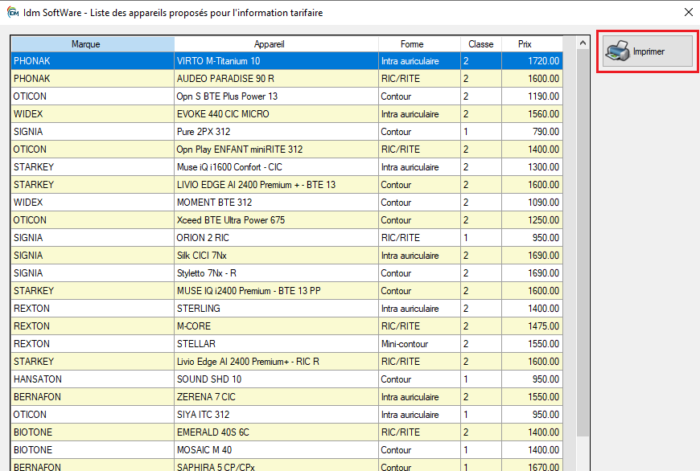
Task: Click the HANSATON brand cell
Action: (92, 379)
